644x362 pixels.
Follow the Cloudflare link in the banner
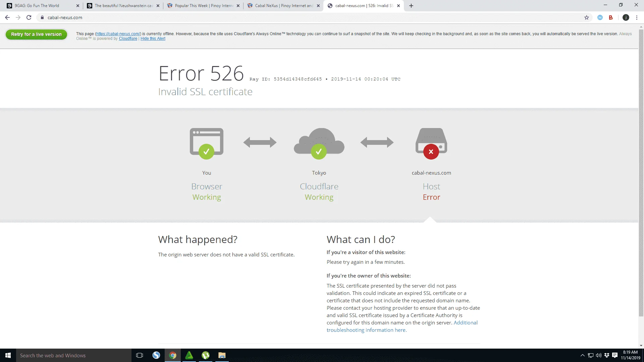[128, 39]
